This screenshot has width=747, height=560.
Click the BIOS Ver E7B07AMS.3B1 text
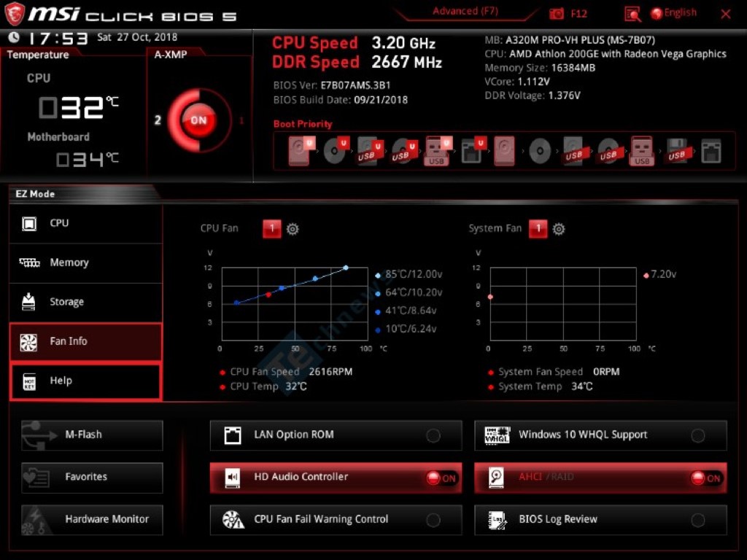pyautogui.click(x=332, y=86)
